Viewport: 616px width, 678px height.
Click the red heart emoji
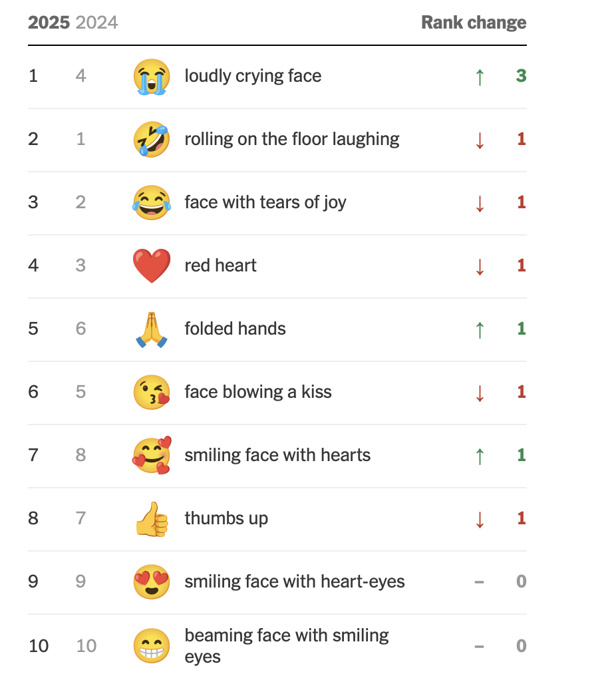coord(152,266)
